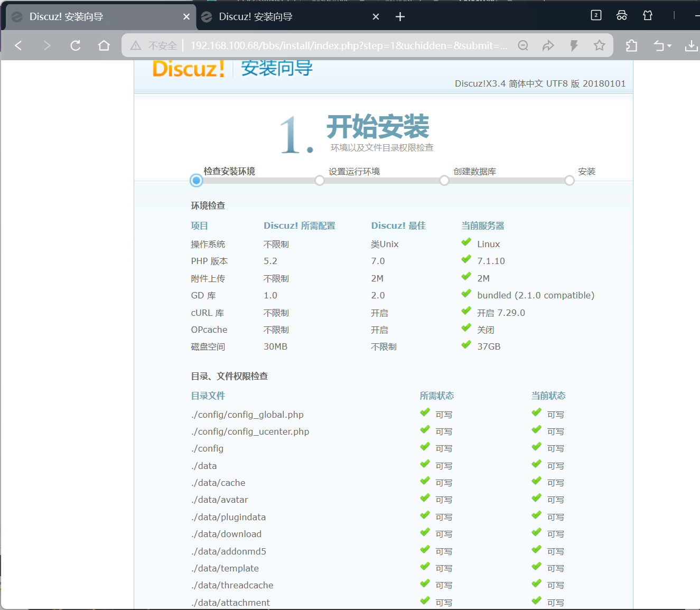Close the second Discuz! 安装向导 tab

[376, 17]
